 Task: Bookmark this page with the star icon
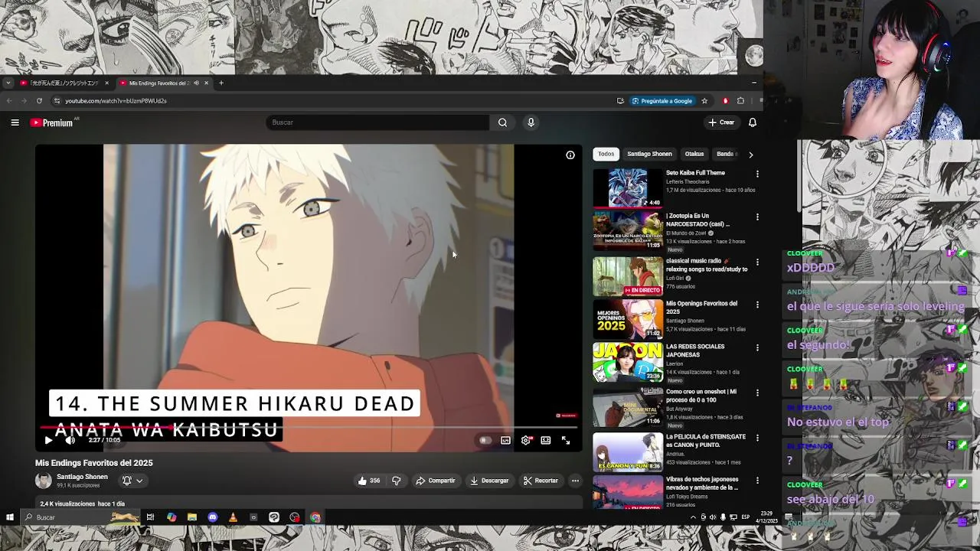click(x=704, y=101)
